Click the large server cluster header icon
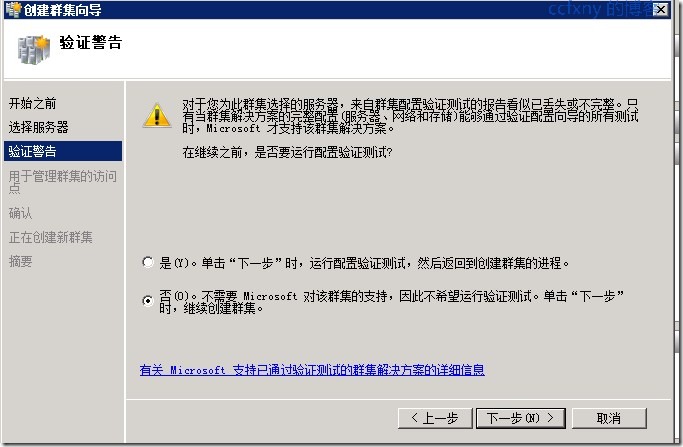The height and width of the screenshot is (447, 683). (34, 49)
